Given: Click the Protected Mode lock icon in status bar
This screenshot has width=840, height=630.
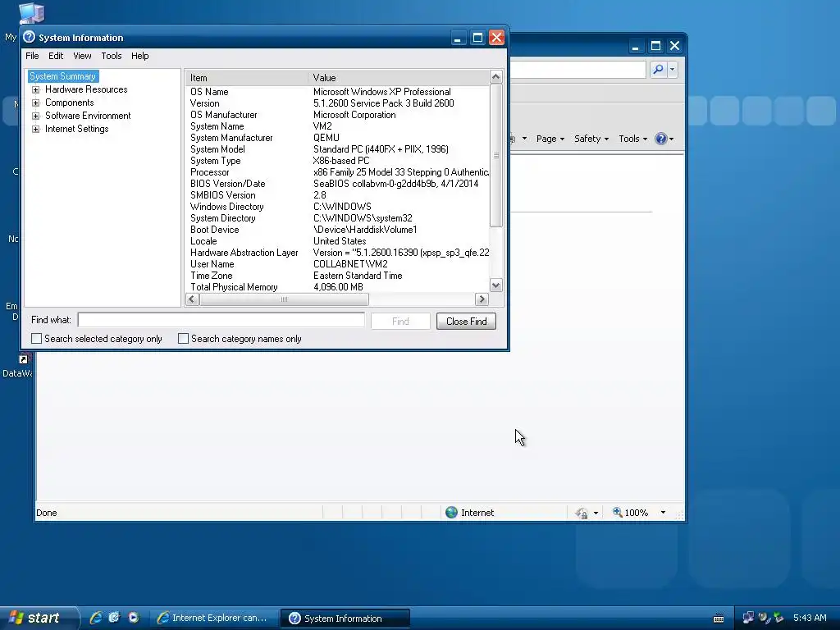Looking at the screenshot, I should [x=582, y=514].
